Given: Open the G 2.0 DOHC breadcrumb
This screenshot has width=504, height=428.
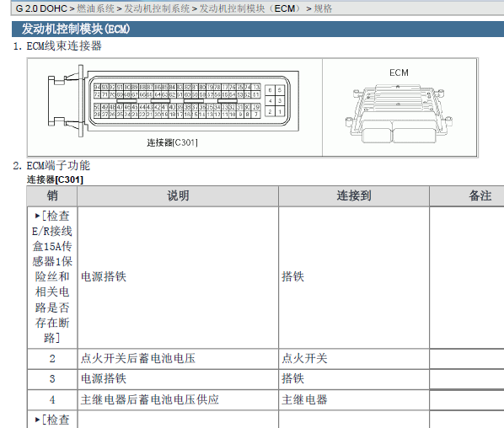Looking at the screenshot, I should pos(41,8).
